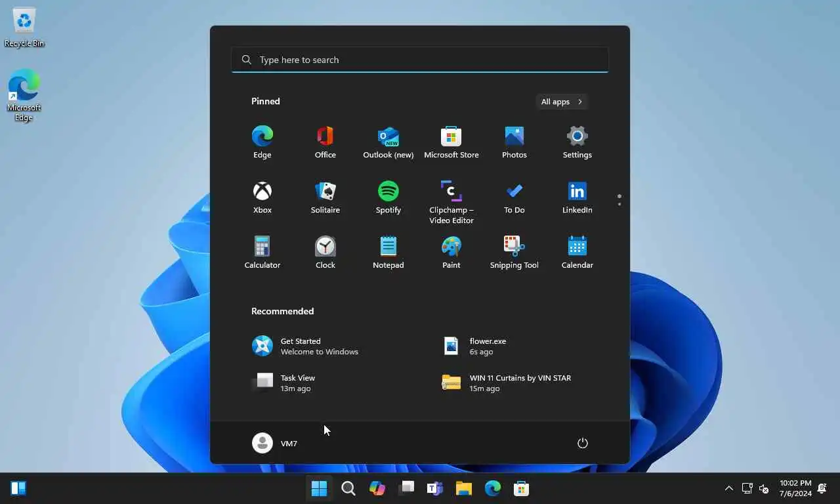Click the Widgets icon on taskbar
Image resolution: width=840 pixels, height=504 pixels.
18,488
